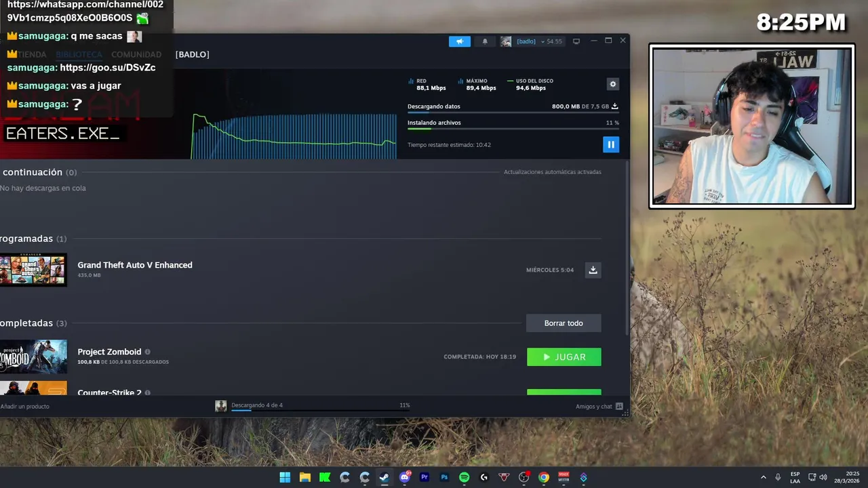868x488 pixels.
Task: Click info icon beside Counter-Strike 2
Action: click(147, 392)
